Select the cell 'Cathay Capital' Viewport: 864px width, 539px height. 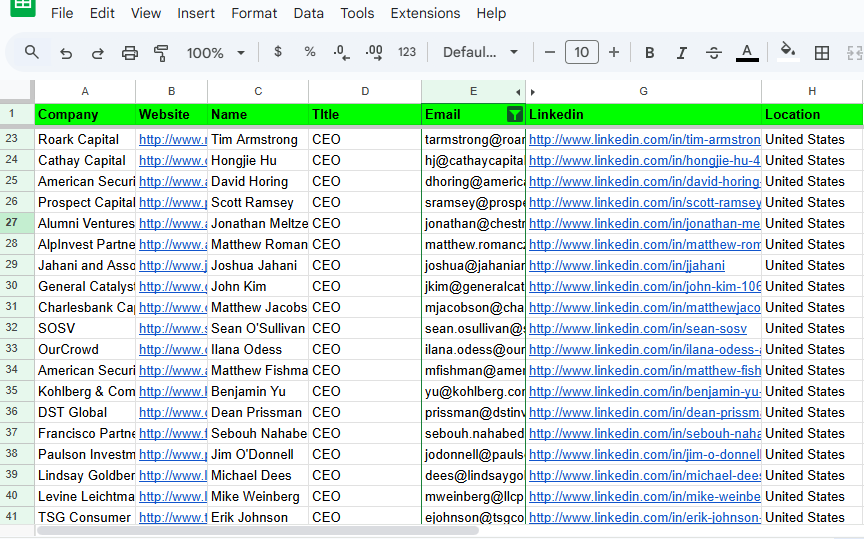[85, 160]
